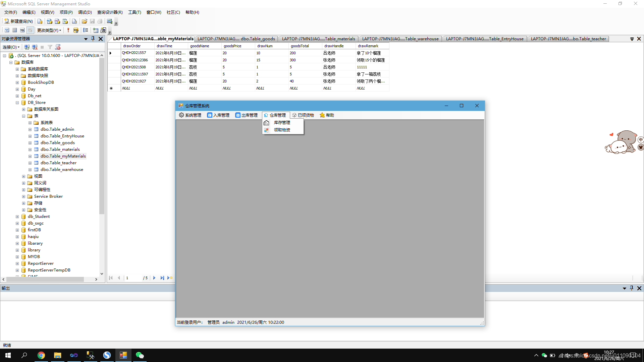This screenshot has height=362, width=644.
Task: Toggle the 网格窗格 (Grid pane) highlighted icon
Action: [30, 30]
